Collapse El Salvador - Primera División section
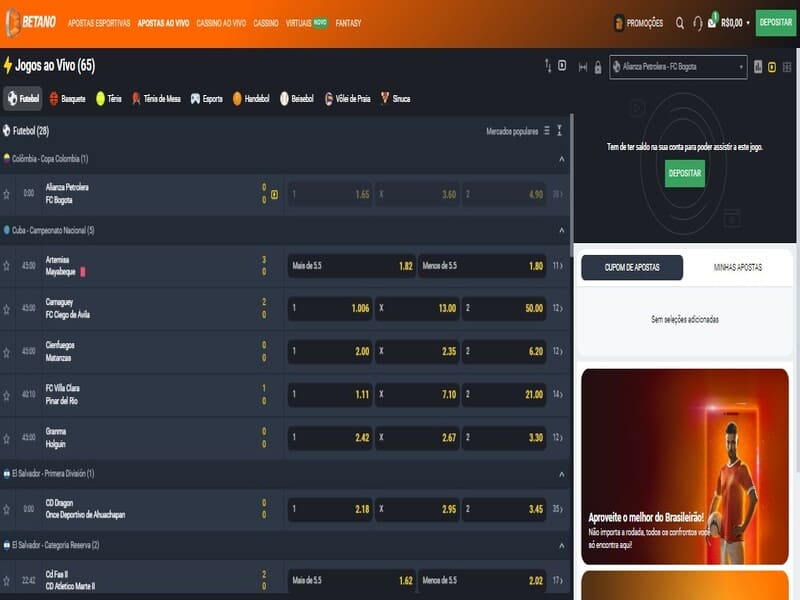Viewport: 800px width, 600px height. click(561, 474)
